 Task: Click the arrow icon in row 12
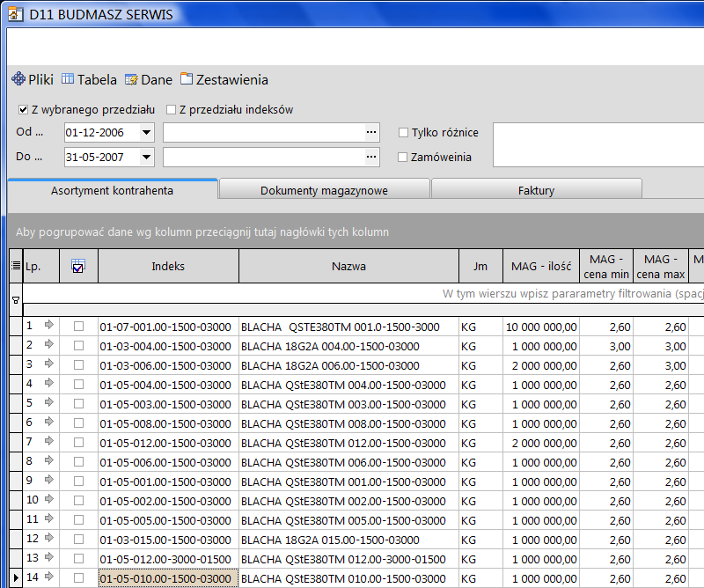49,537
